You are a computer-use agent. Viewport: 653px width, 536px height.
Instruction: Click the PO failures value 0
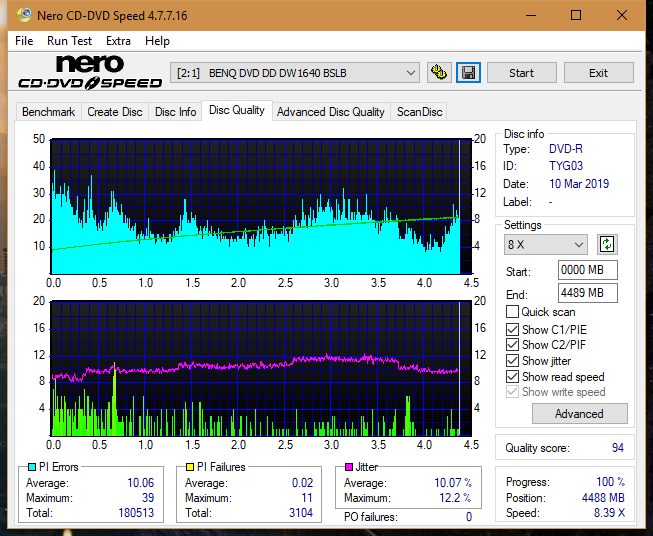pos(469,517)
